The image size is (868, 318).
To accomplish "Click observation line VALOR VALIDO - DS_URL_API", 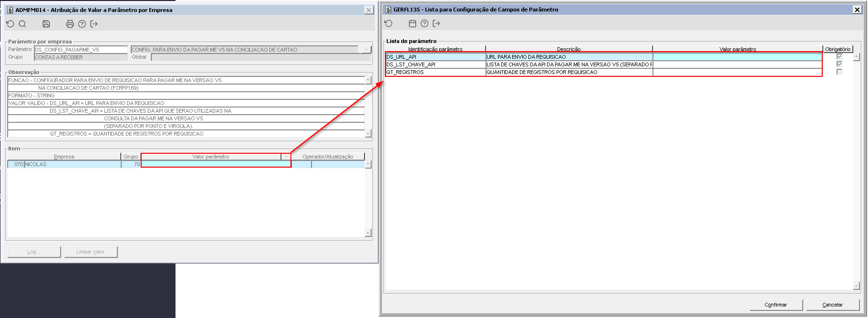I will coord(186,103).
